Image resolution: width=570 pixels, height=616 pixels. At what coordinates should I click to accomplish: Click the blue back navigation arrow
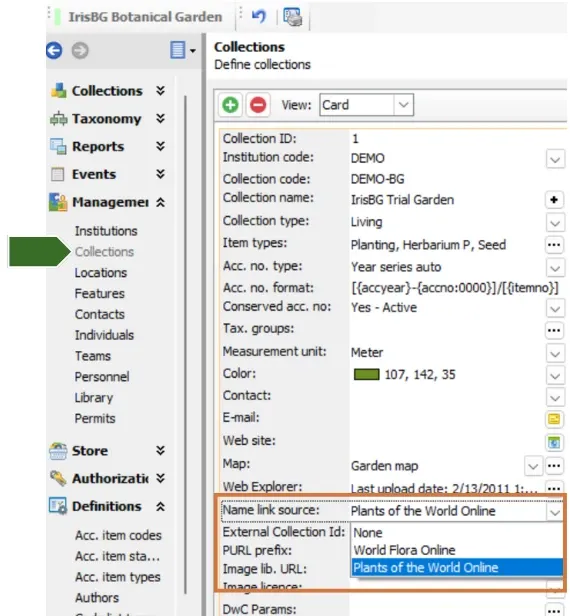pos(54,50)
